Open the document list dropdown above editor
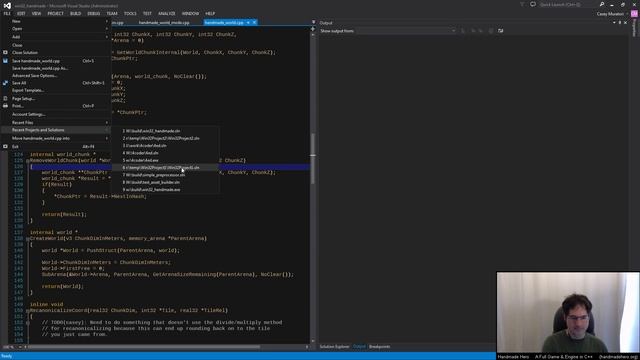The image size is (640, 360). tap(313, 22)
